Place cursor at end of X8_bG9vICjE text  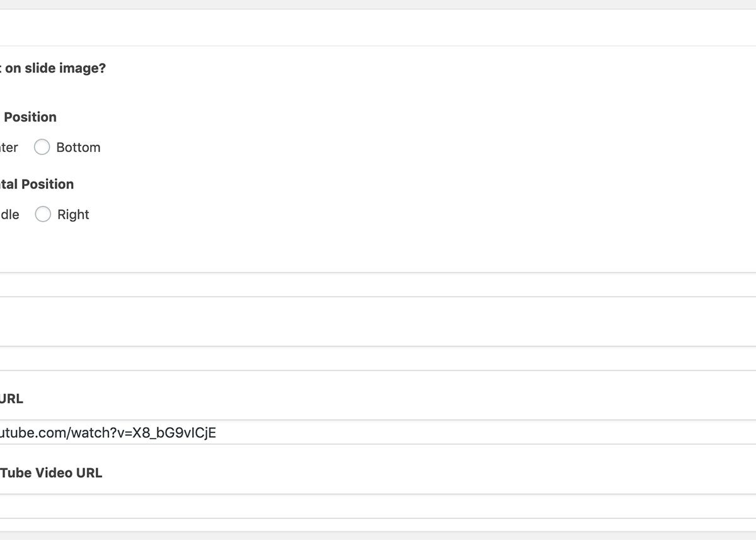click(217, 433)
